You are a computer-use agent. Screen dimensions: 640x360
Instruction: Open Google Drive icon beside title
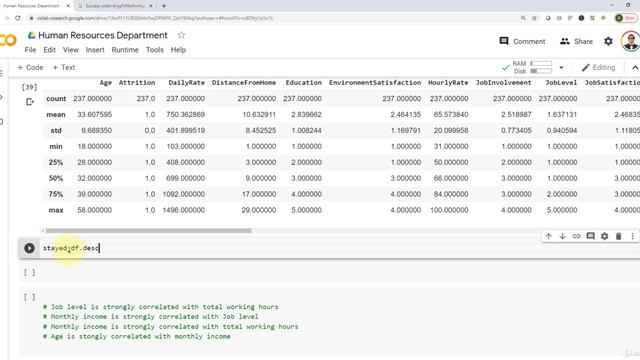(x=31, y=36)
